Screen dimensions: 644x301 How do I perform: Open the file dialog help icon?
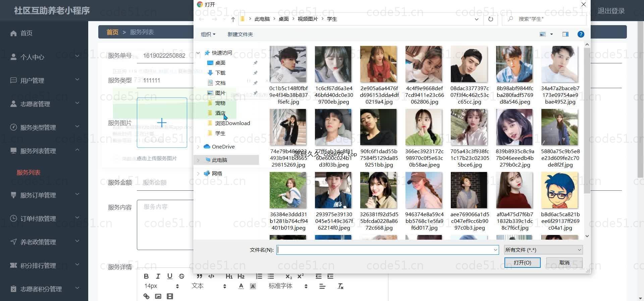pos(581,34)
